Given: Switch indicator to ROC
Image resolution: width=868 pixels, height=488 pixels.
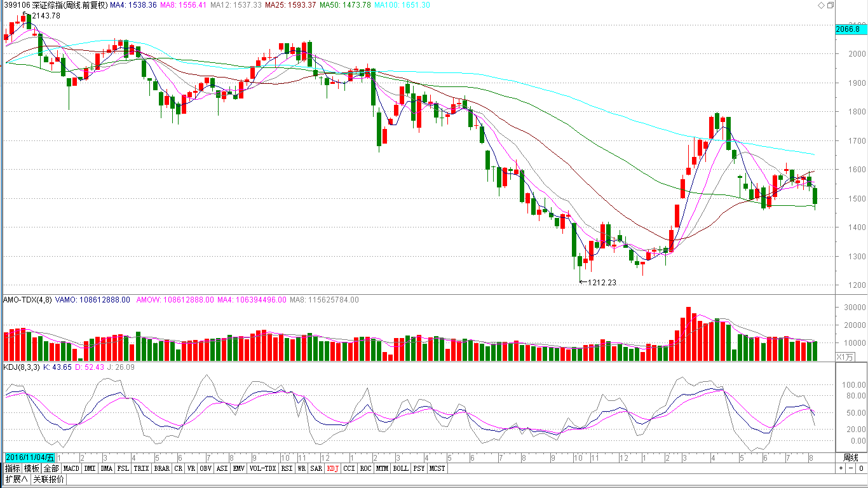Looking at the screenshot, I should (x=365, y=468).
